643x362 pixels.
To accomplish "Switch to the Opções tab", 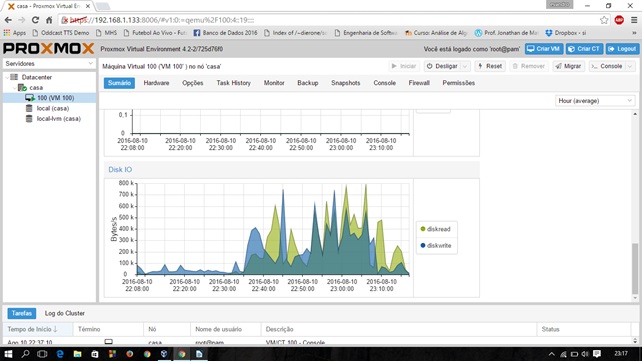I will tap(193, 83).
